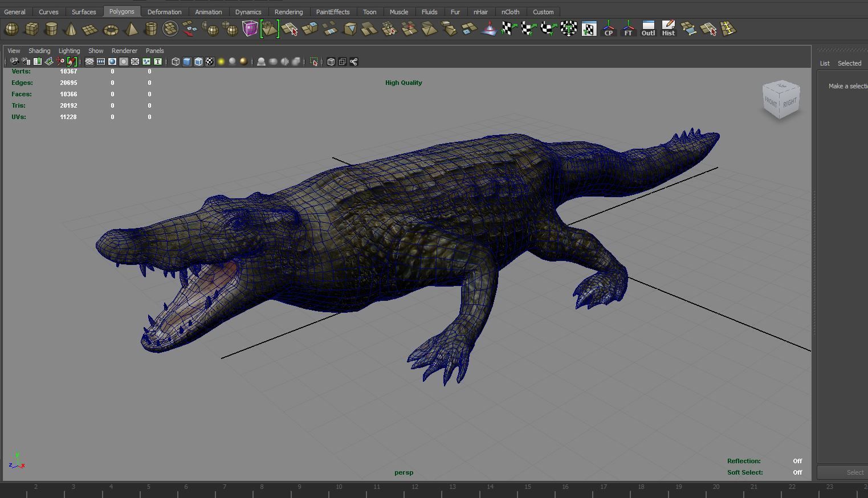Click the Isolate Select panel icon
The height and width of the screenshot is (498, 868).
coord(314,62)
